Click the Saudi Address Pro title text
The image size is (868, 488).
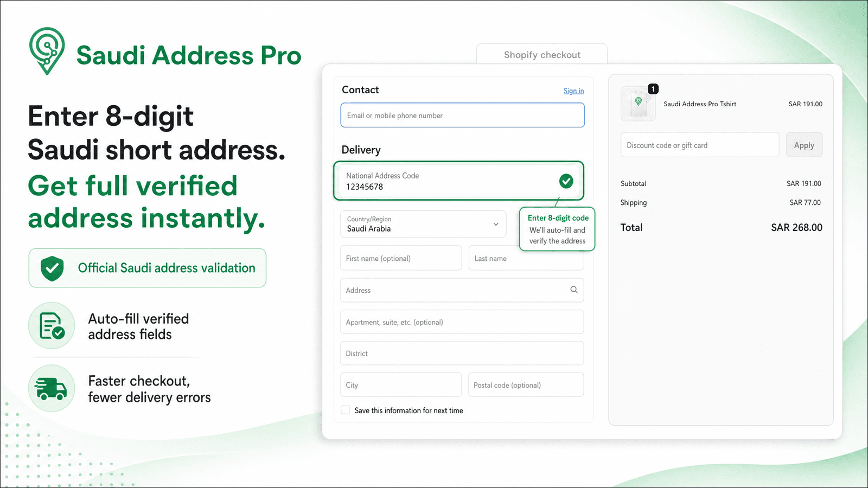pos(189,55)
